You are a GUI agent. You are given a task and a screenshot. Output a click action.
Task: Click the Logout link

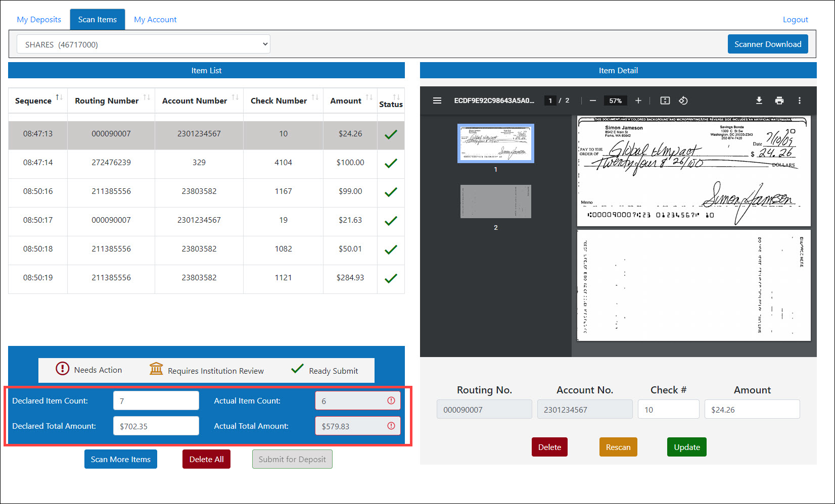click(795, 20)
